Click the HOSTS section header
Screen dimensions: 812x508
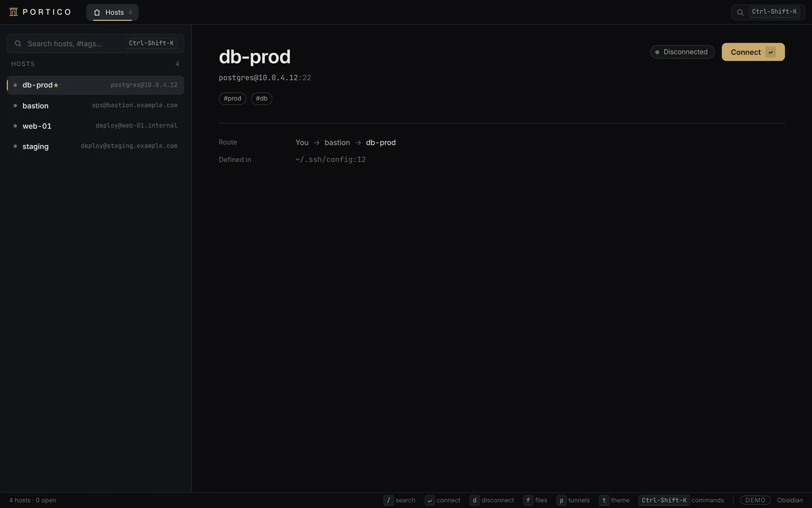click(23, 64)
